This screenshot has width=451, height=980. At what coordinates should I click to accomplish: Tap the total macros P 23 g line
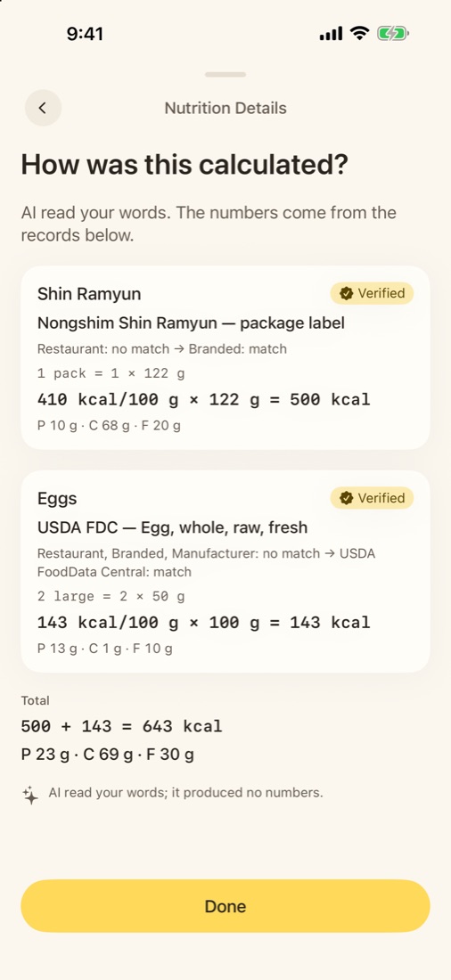[x=108, y=755]
